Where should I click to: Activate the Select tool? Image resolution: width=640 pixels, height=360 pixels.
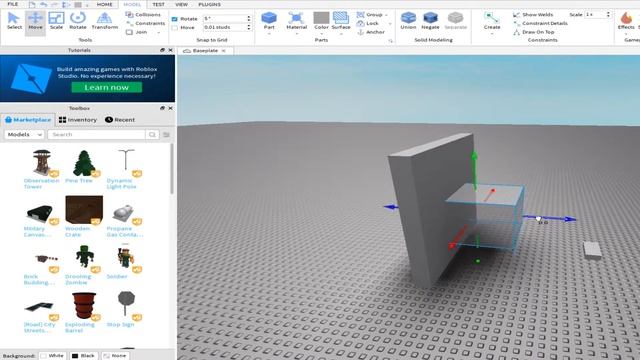click(x=14, y=20)
